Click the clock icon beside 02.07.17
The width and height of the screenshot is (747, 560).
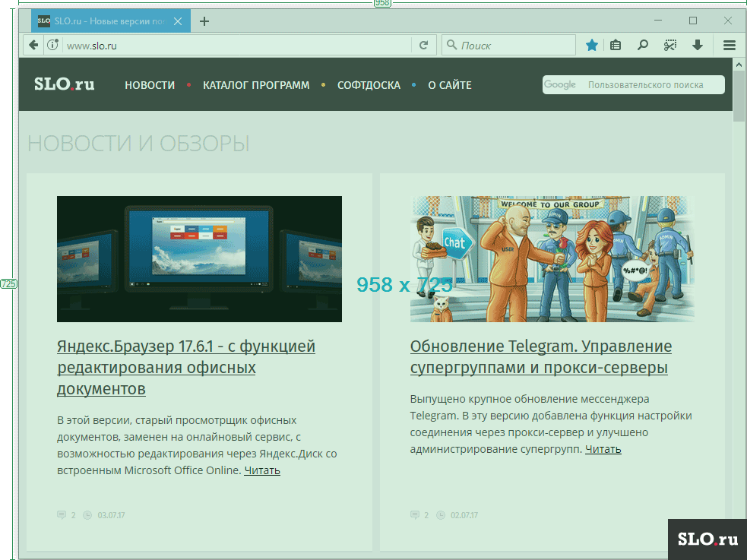(x=441, y=514)
